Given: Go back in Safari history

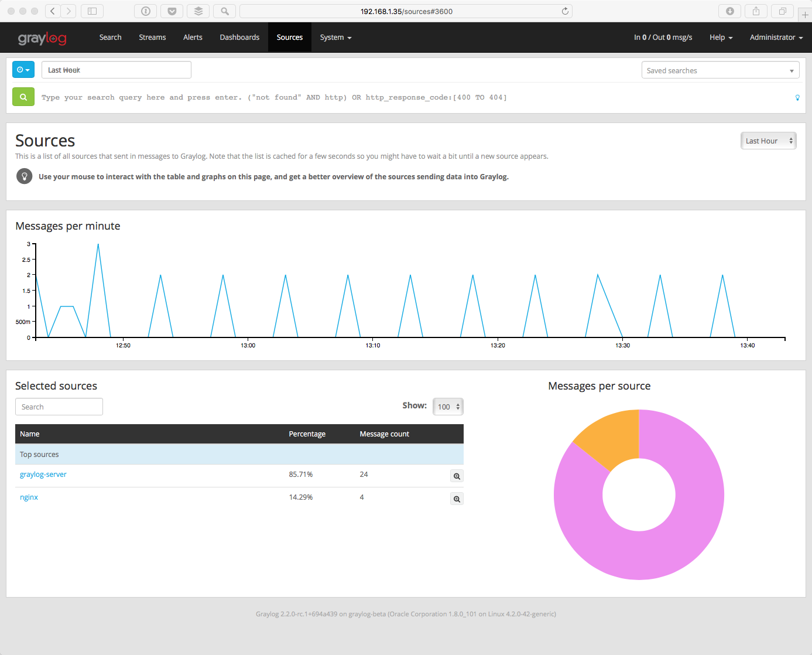Looking at the screenshot, I should point(53,11).
